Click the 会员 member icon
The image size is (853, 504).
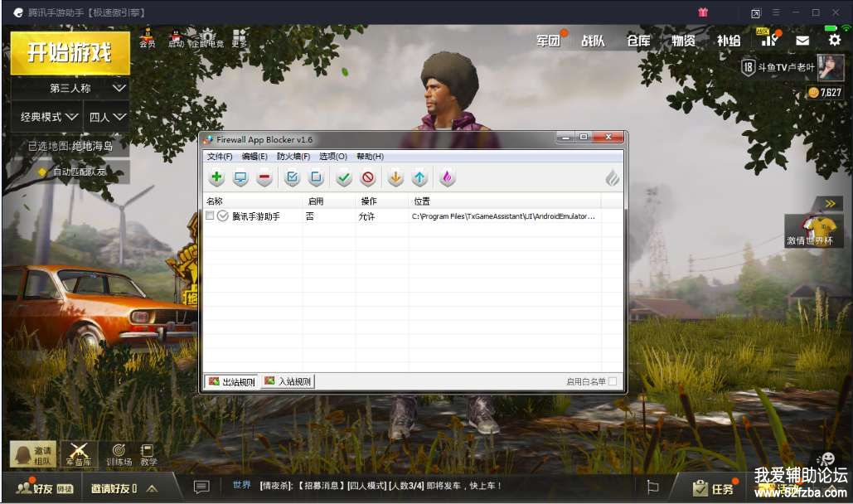[148, 37]
